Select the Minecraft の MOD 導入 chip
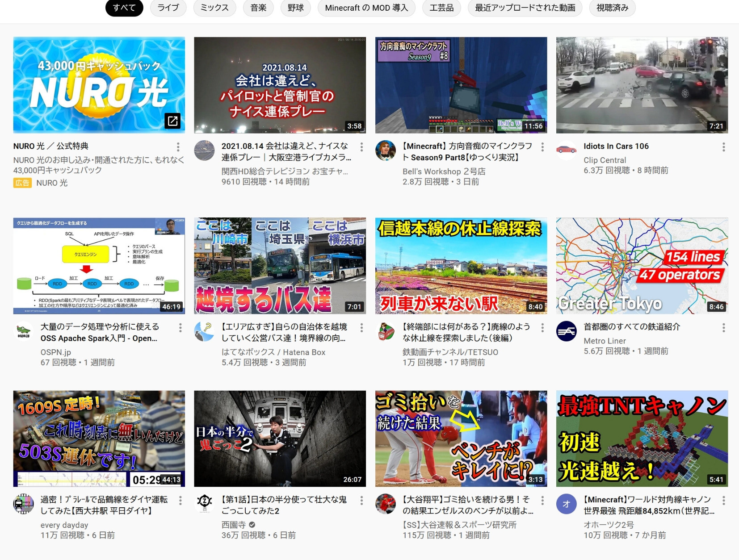Viewport: 739px width, 560px height. coord(366,8)
